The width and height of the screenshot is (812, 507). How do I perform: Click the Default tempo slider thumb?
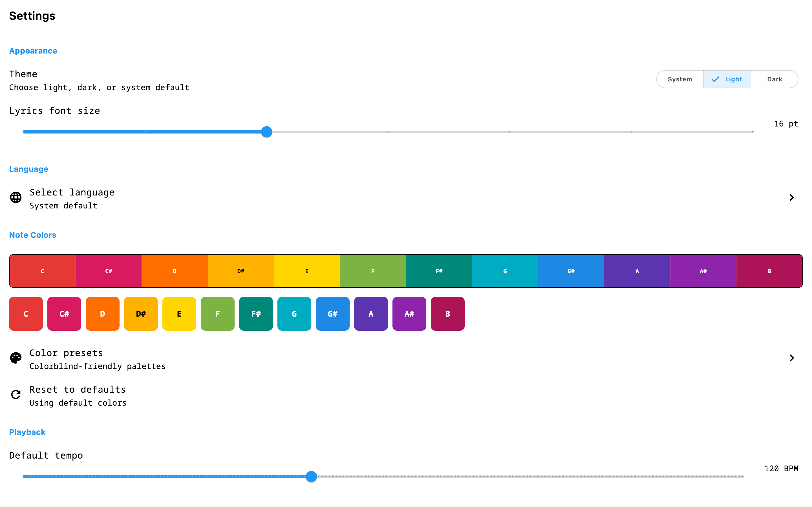click(311, 477)
